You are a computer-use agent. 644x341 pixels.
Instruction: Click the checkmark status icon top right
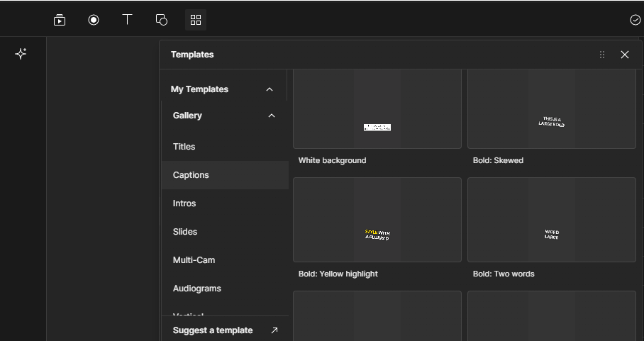pyautogui.click(x=635, y=20)
